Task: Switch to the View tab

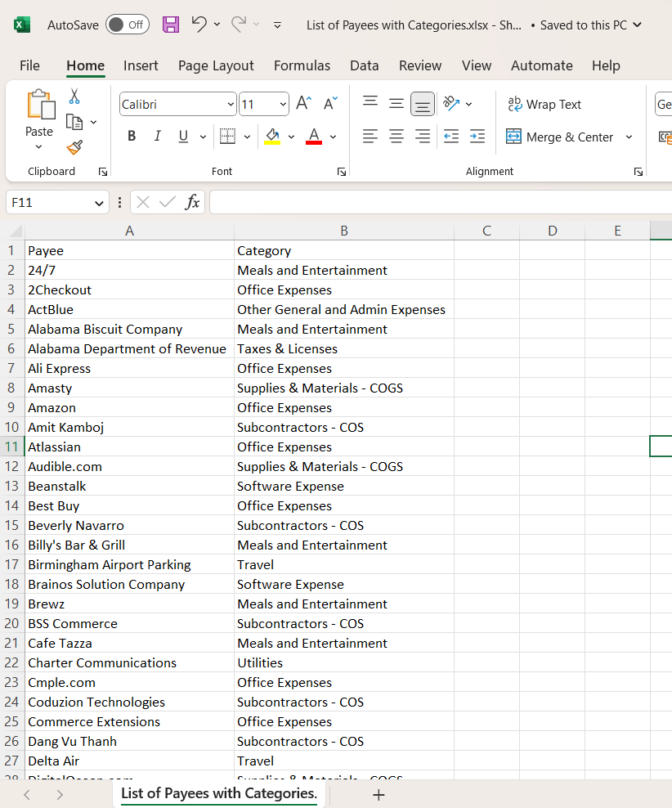Action: [x=477, y=65]
